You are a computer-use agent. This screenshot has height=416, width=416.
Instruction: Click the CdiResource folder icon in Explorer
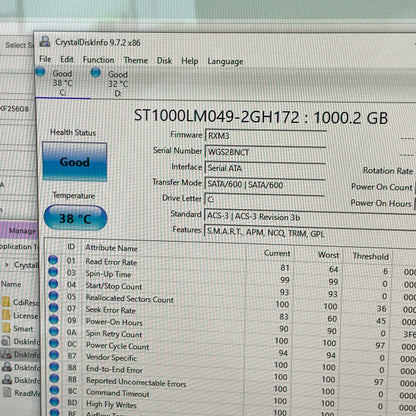pos(6,302)
